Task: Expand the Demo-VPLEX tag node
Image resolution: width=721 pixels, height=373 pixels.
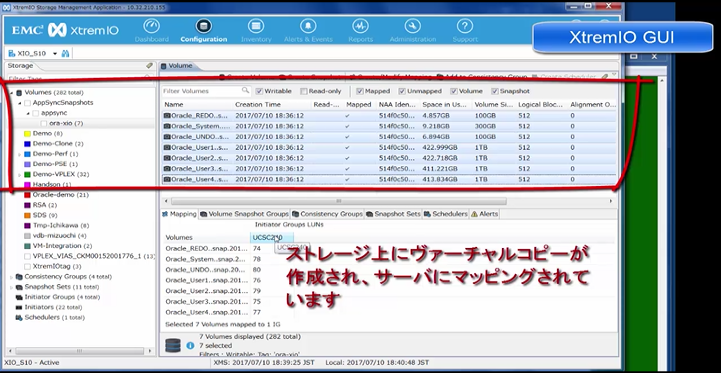Action: [x=20, y=175]
